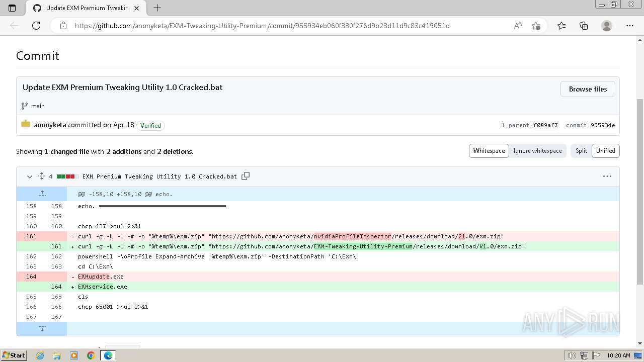Collapse the changed file diff
This screenshot has width=644, height=362.
pyautogui.click(x=29, y=176)
